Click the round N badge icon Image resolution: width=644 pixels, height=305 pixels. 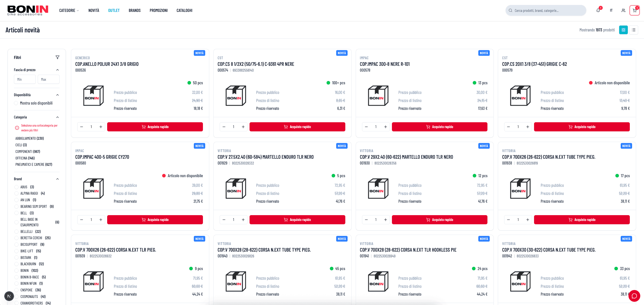[x=9, y=296]
